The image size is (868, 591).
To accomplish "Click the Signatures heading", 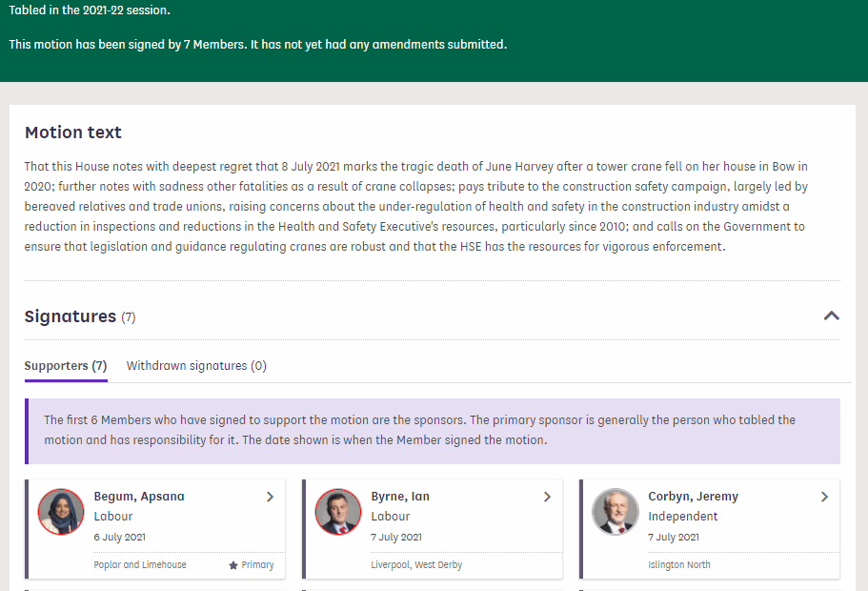I will tap(71, 316).
